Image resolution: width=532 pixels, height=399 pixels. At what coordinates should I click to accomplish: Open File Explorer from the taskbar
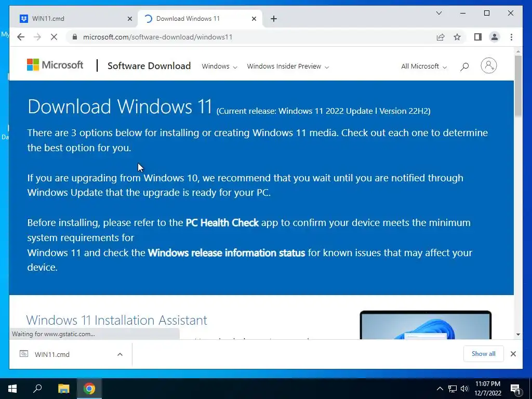63,389
